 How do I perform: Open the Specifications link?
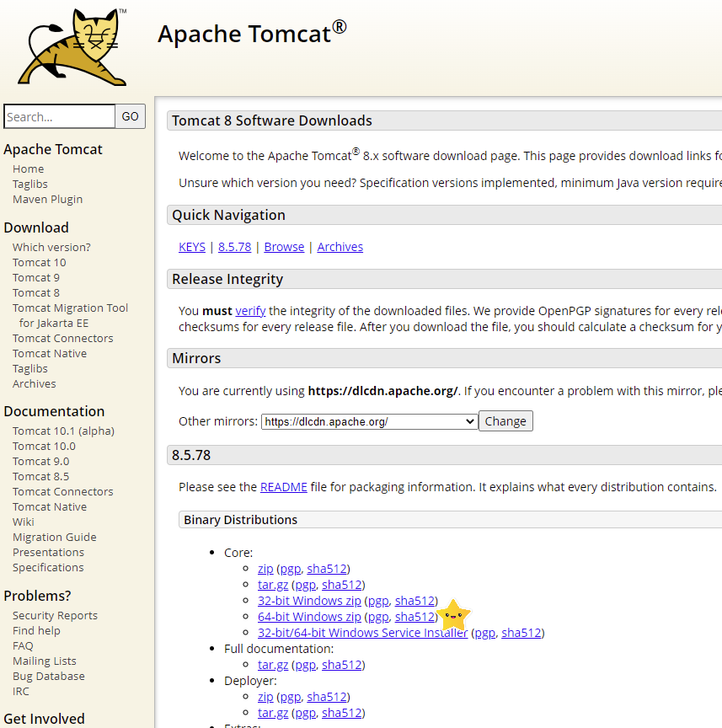coord(48,568)
